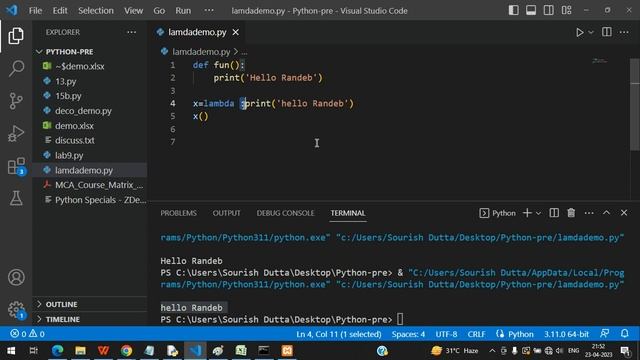
Task: Open the File menu
Action: [35, 11]
